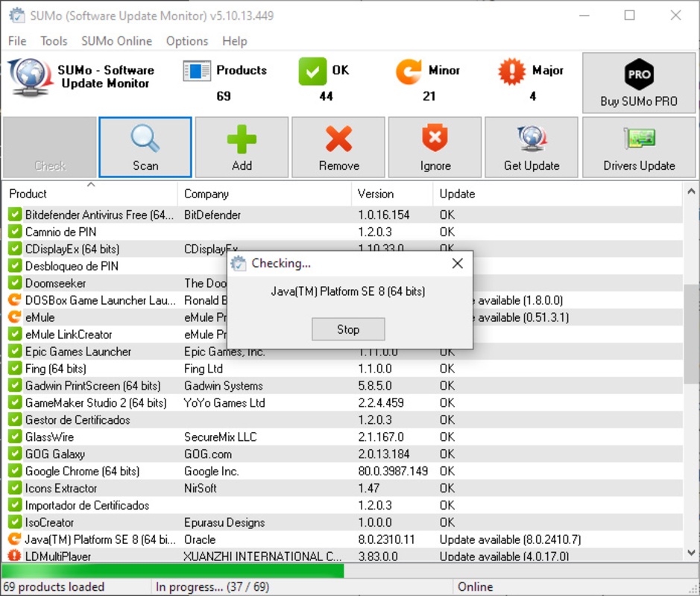Viewport: 700px width, 596px height.
Task: Close the Checking dialog
Action: 458,263
